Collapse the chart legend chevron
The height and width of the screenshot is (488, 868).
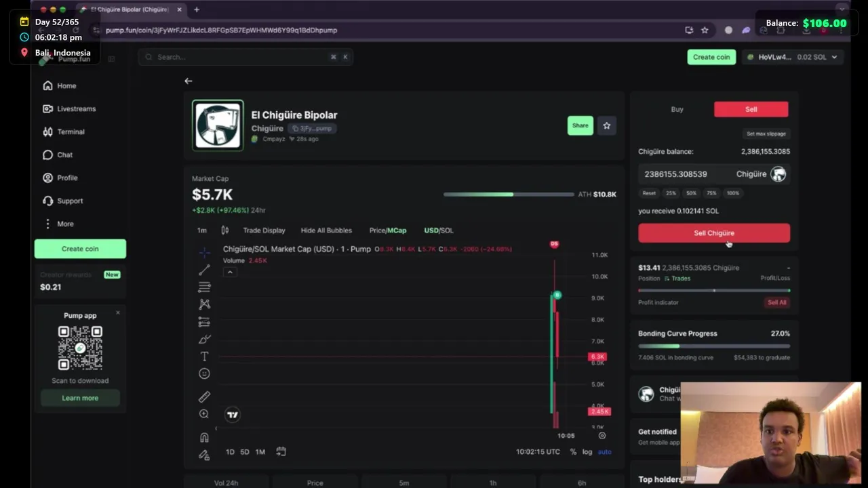tap(230, 272)
